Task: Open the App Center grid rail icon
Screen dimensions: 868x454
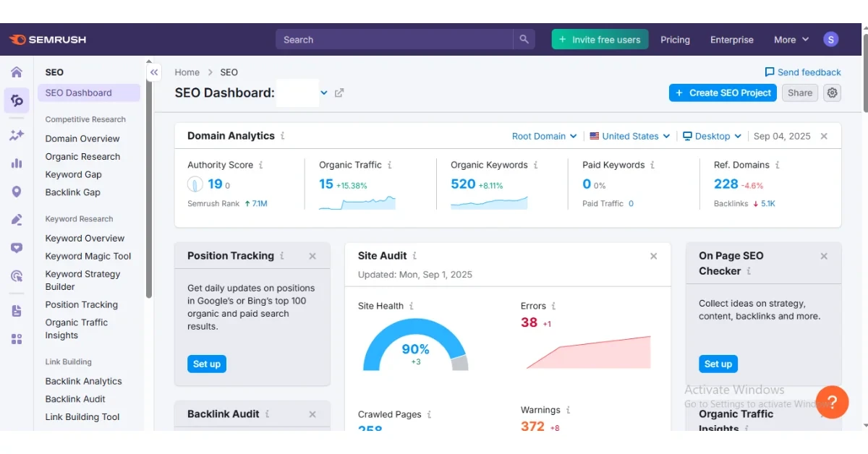Action: [17, 339]
